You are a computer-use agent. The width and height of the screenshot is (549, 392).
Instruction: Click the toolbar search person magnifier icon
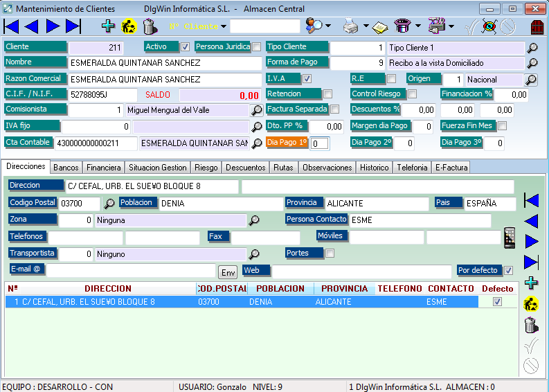(x=314, y=26)
